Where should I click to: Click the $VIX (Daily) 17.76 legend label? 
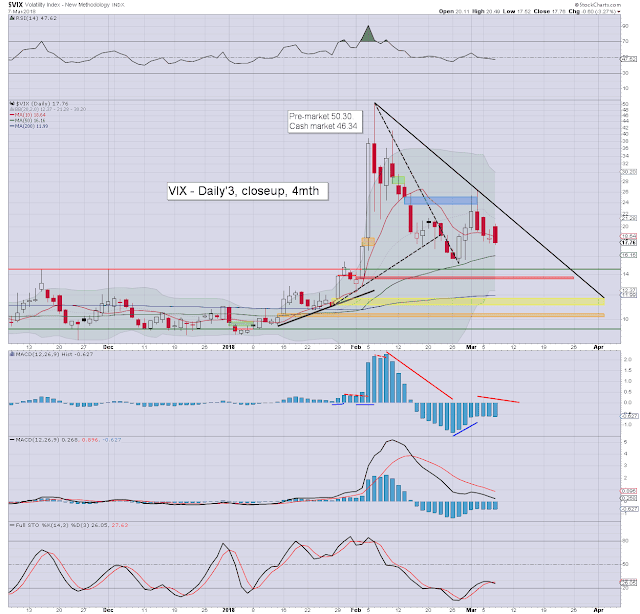pyautogui.click(x=42, y=104)
